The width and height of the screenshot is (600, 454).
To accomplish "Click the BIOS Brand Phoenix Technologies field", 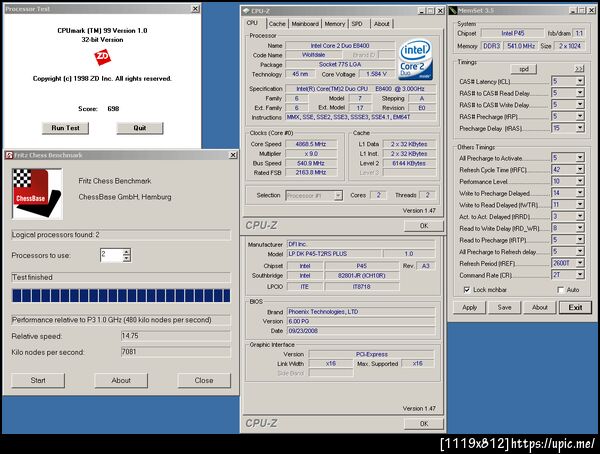I will coord(361,312).
